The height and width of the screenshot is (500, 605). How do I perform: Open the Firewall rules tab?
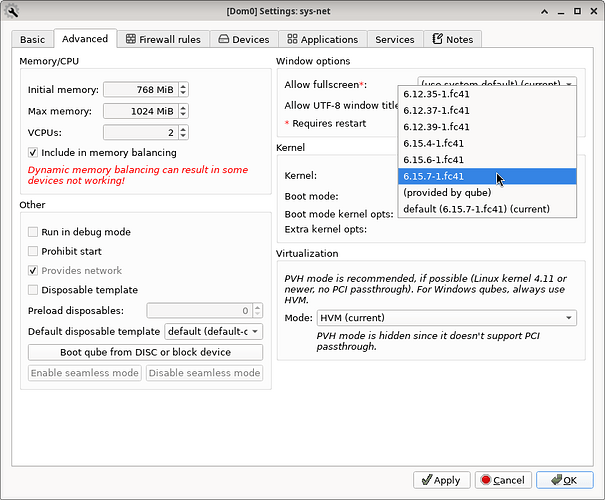[x=163, y=39]
